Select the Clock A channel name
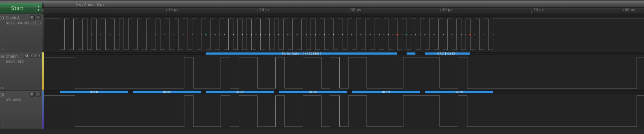 point(13,18)
